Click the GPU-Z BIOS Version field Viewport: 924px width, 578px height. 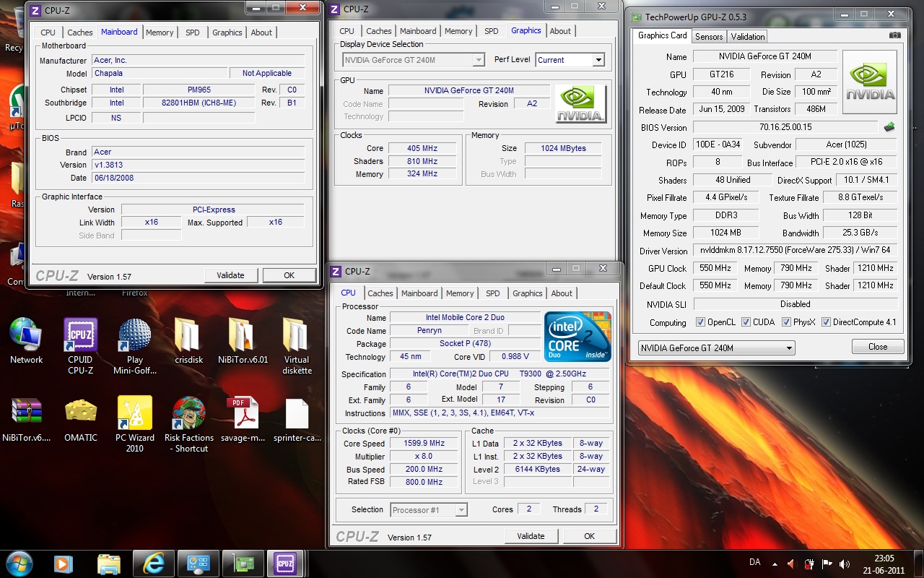click(x=785, y=127)
